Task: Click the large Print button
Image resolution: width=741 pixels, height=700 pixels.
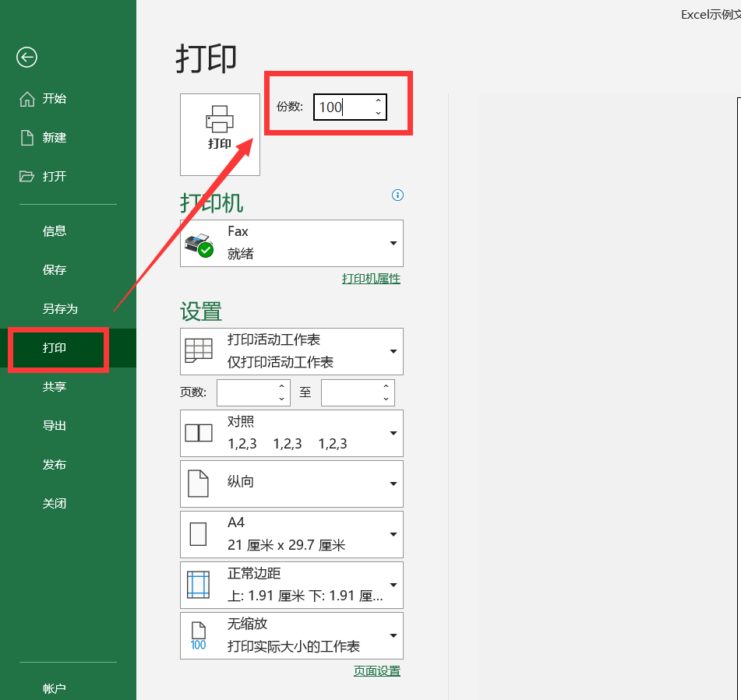Action: [220, 135]
